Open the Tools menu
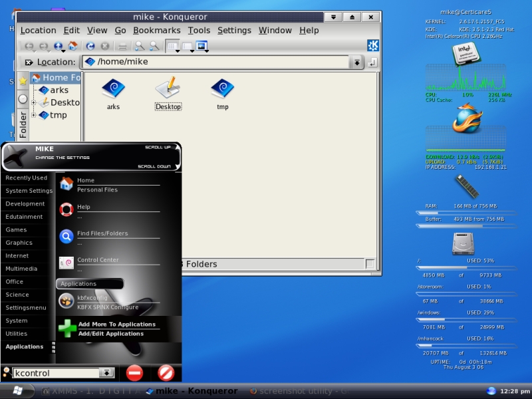This screenshot has width=532, height=399. [199, 31]
